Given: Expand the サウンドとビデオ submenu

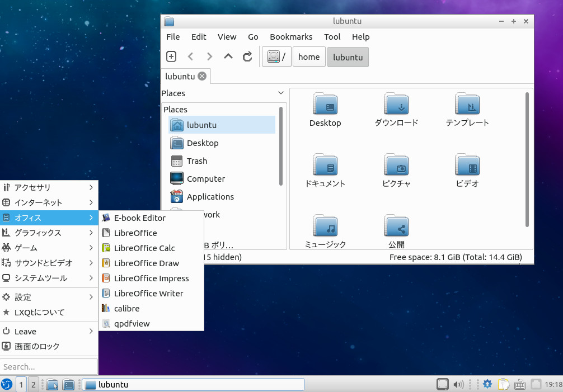Looking at the screenshot, I should click(49, 262).
